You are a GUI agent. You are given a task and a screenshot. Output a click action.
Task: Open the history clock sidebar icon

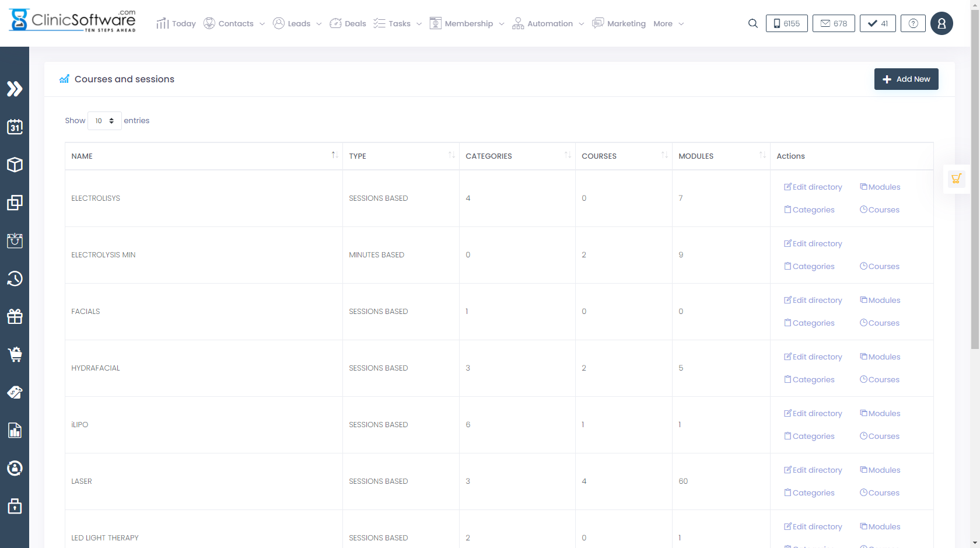point(15,278)
